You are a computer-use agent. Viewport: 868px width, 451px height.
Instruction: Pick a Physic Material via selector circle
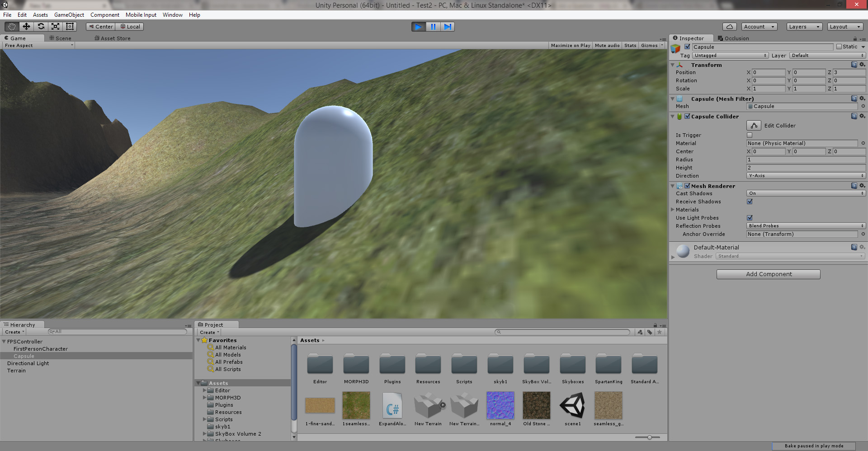[863, 143]
